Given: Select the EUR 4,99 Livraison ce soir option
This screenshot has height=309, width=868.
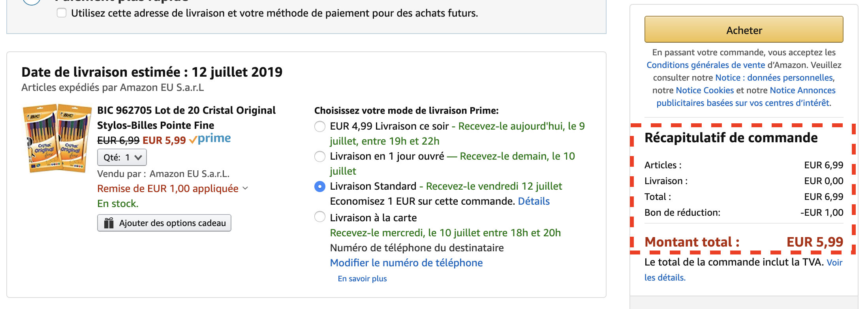Looking at the screenshot, I should tap(320, 126).
